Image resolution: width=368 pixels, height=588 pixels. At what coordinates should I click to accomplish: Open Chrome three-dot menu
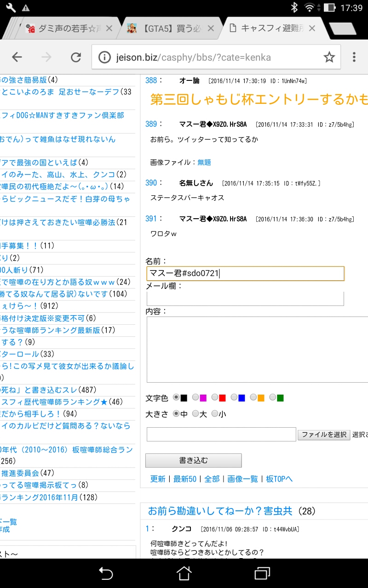pyautogui.click(x=354, y=57)
